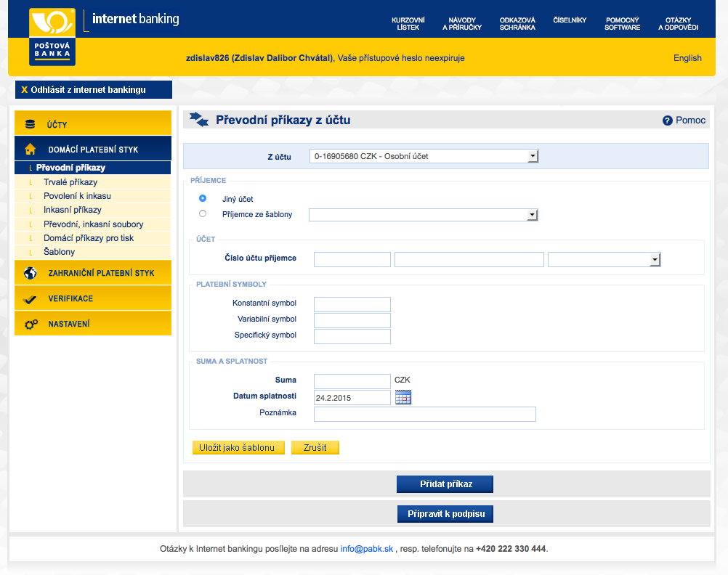Image resolution: width=728 pixels, height=575 pixels.
Task: Select Povolení k inkasu in sidebar
Action: 93,196
